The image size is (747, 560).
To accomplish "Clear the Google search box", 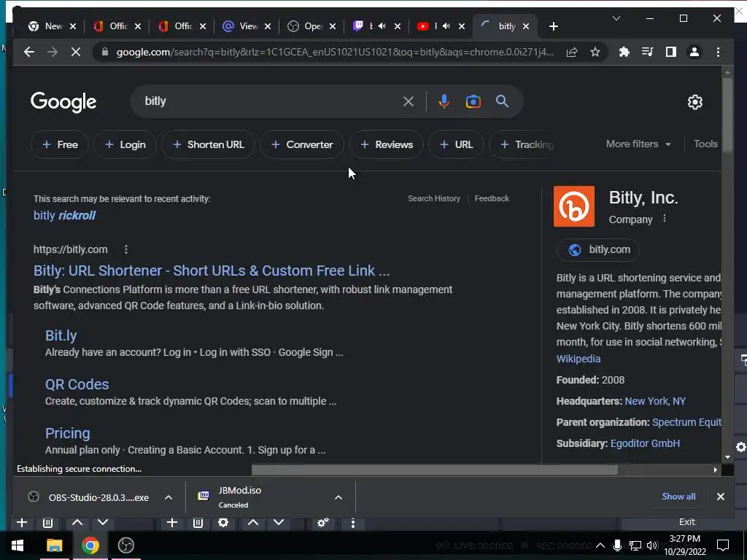I will [409, 101].
